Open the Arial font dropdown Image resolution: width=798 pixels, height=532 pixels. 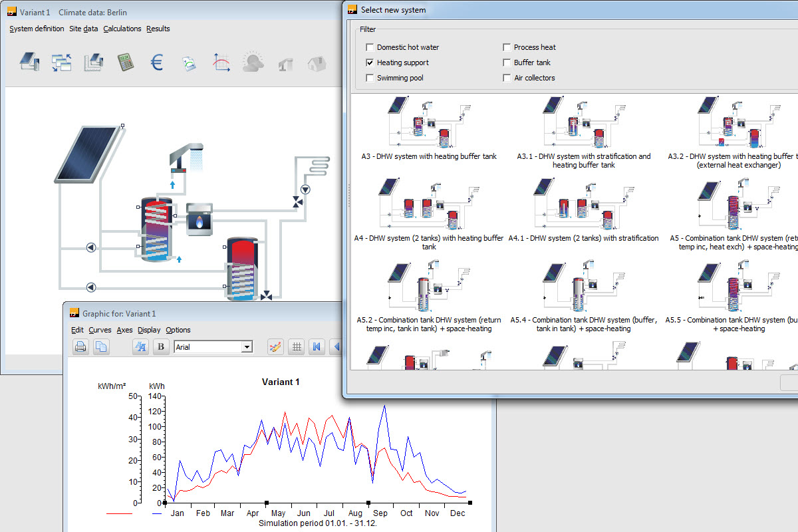pos(247,346)
